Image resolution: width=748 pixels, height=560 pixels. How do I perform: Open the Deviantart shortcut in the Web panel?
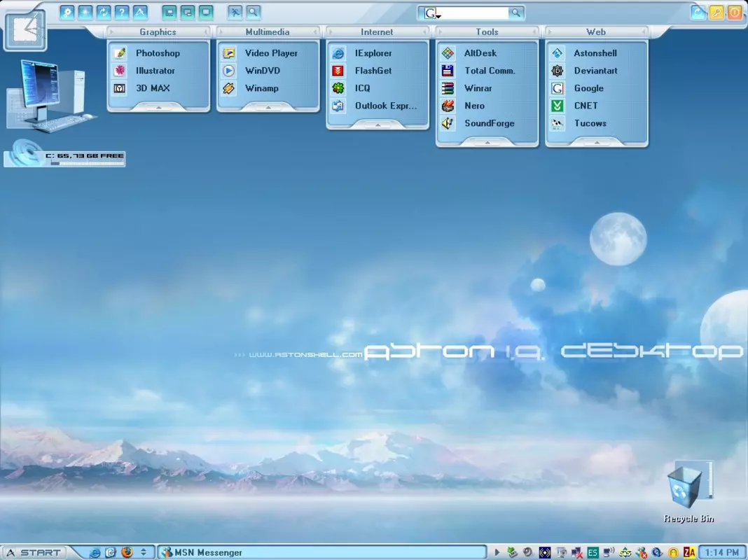tap(596, 71)
